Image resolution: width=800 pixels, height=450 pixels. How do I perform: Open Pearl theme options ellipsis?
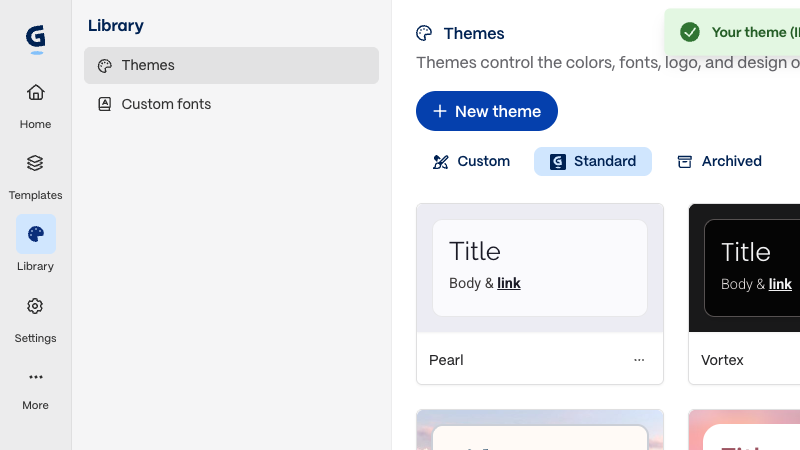(x=639, y=360)
